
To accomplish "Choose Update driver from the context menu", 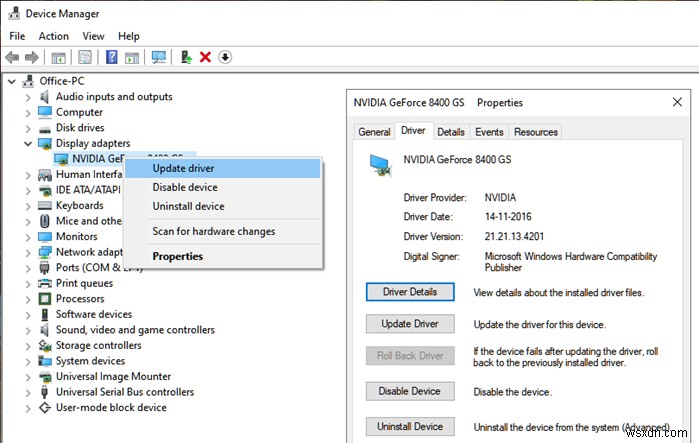I will point(183,168).
